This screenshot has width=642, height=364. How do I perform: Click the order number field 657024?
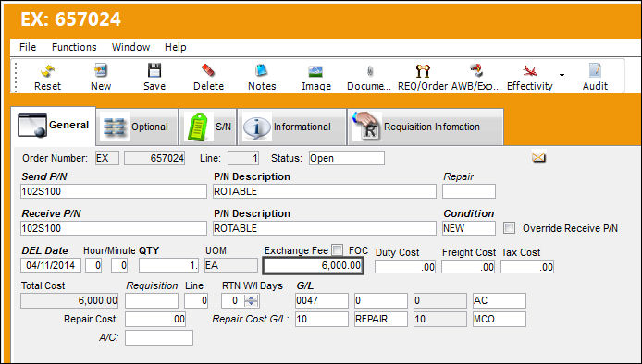tap(154, 158)
